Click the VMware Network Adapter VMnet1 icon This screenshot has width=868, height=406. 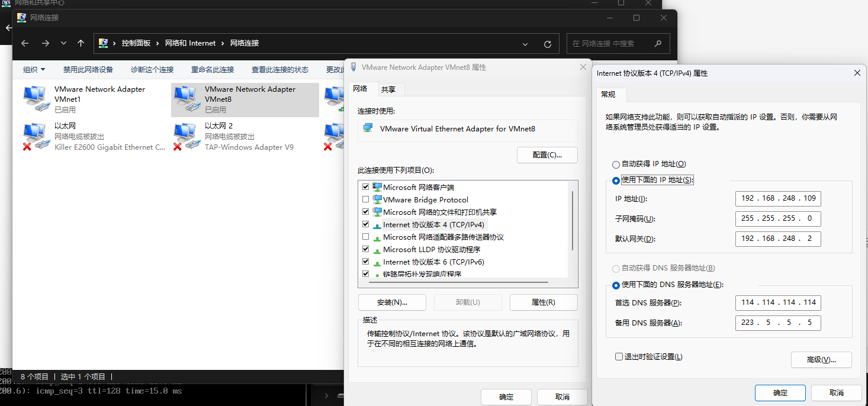pyautogui.click(x=36, y=99)
